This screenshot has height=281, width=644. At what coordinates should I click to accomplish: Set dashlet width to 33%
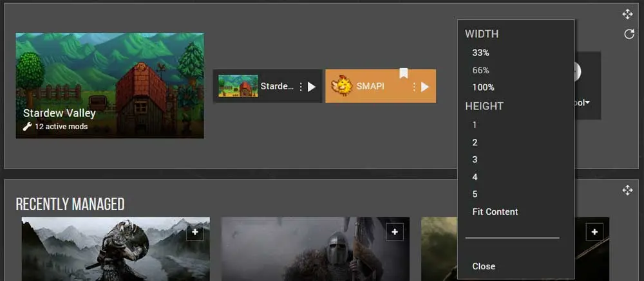coord(480,53)
